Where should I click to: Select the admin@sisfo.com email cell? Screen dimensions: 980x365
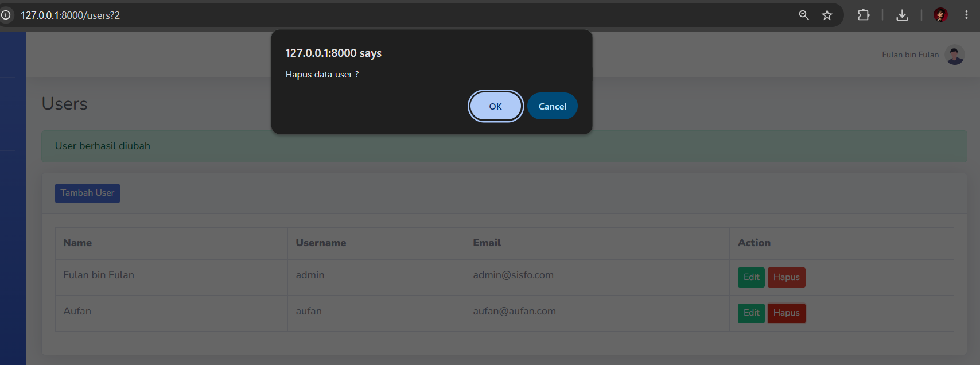point(597,277)
